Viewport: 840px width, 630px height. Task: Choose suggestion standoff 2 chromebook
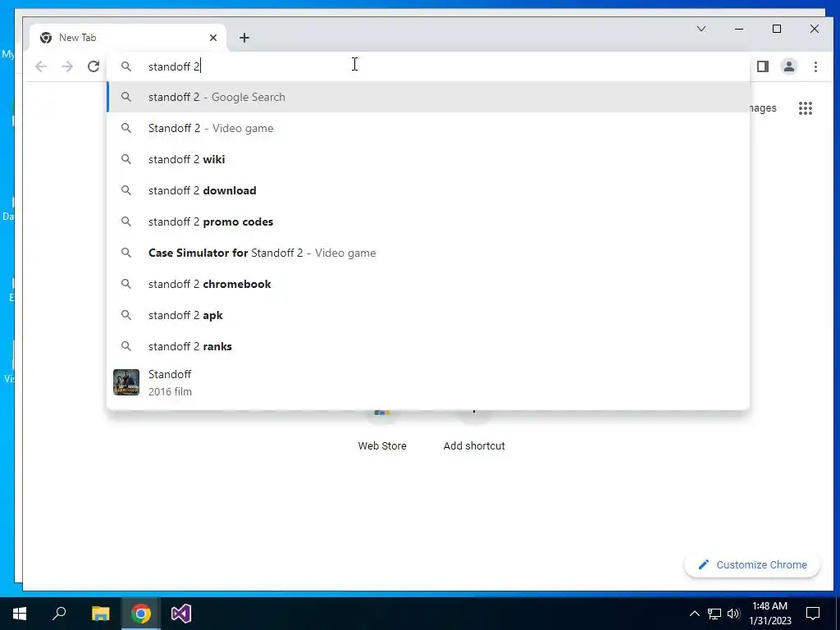428,284
